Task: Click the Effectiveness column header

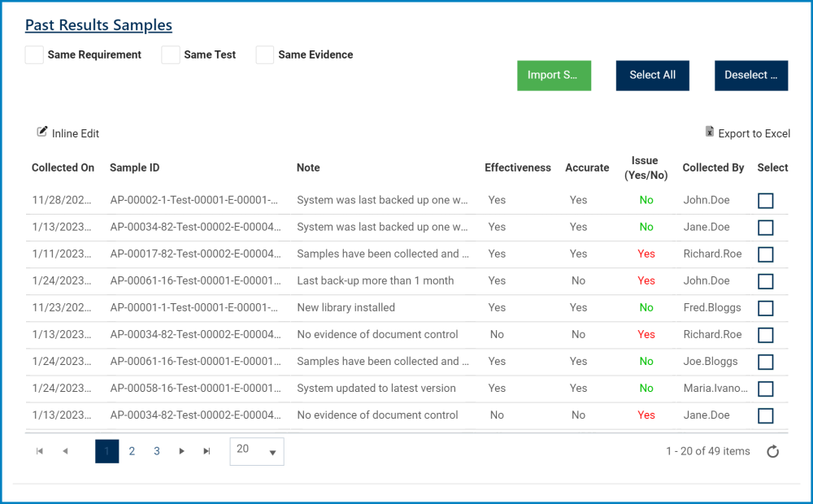Action: click(518, 167)
